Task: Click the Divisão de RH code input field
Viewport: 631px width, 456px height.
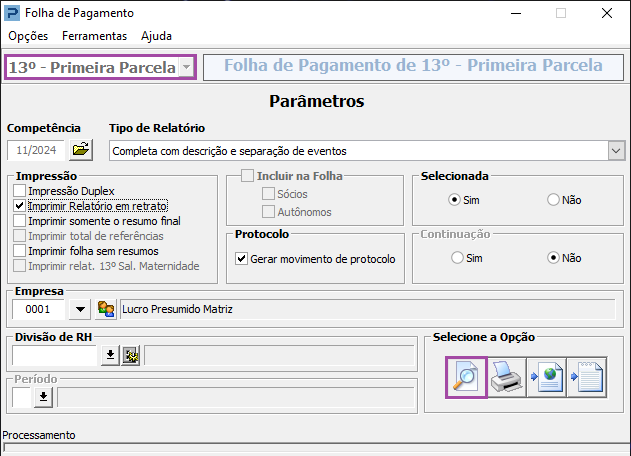Action: pyautogui.click(x=54, y=355)
